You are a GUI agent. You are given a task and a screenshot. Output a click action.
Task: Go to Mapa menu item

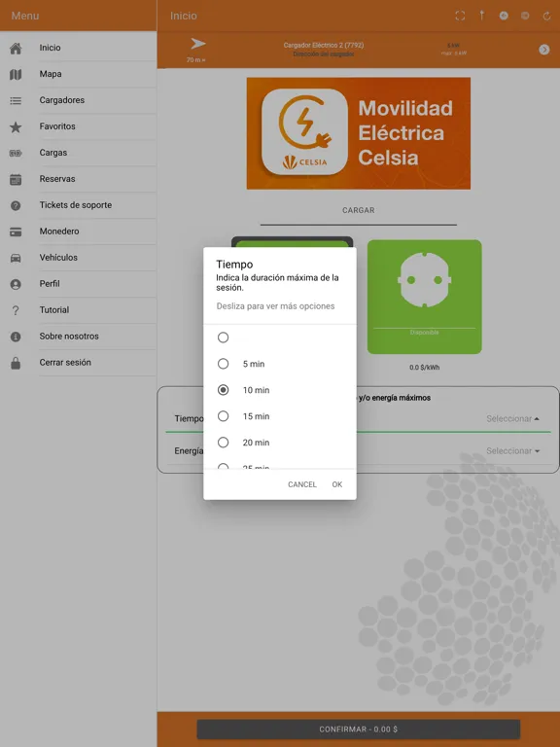51,74
